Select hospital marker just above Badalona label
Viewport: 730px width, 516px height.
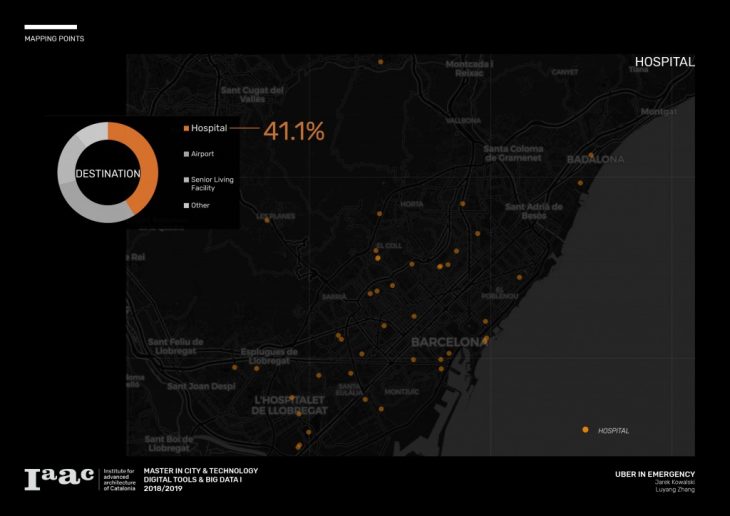[x=592, y=155]
